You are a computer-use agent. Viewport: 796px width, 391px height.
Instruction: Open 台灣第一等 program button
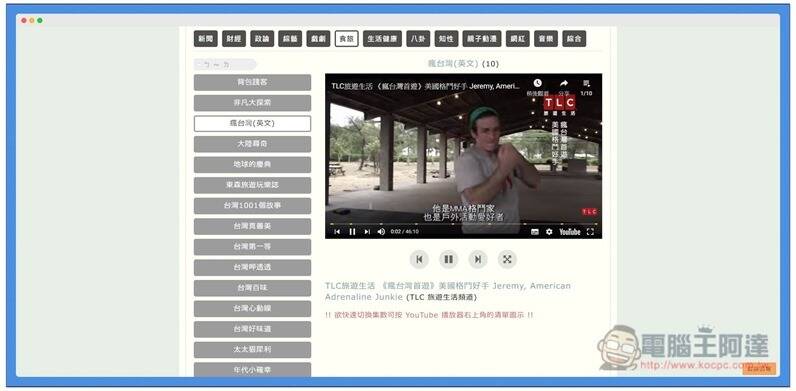[252, 247]
